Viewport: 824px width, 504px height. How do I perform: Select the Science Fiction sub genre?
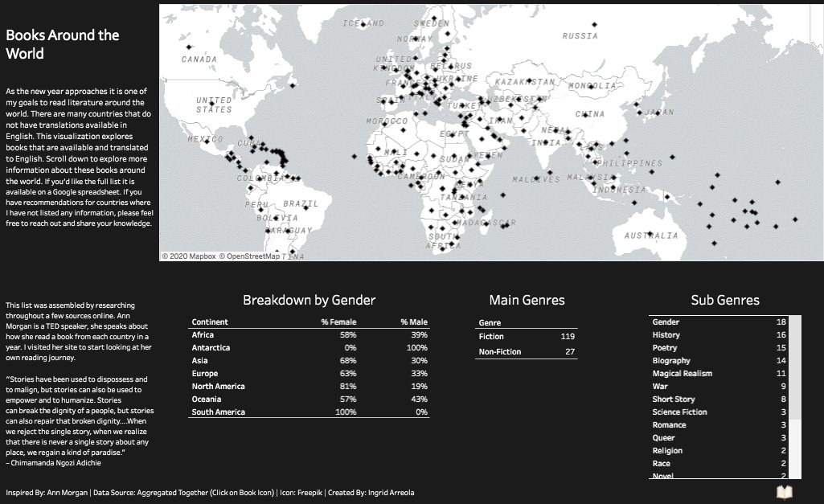(x=715, y=412)
